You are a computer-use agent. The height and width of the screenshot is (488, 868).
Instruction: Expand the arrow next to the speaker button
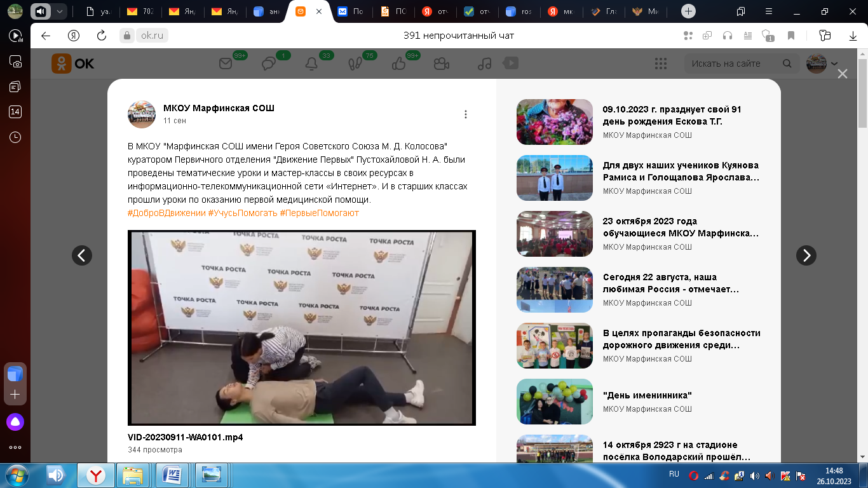59,11
